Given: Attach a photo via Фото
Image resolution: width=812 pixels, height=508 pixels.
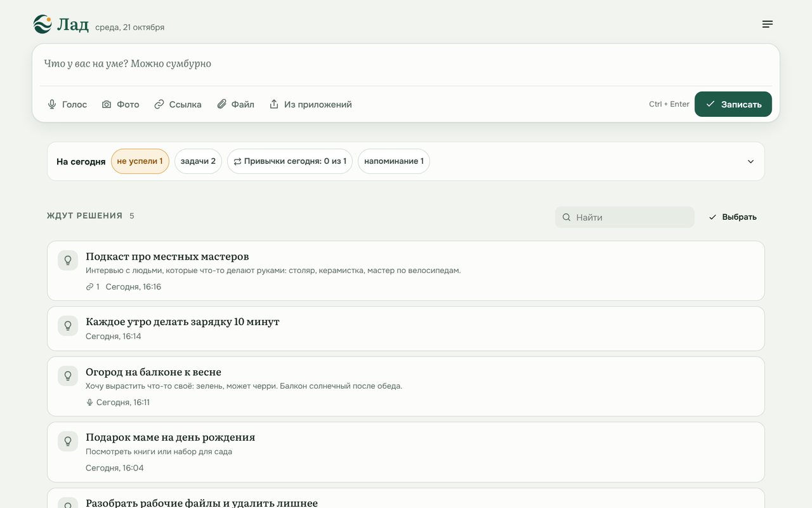Looking at the screenshot, I should click(121, 104).
